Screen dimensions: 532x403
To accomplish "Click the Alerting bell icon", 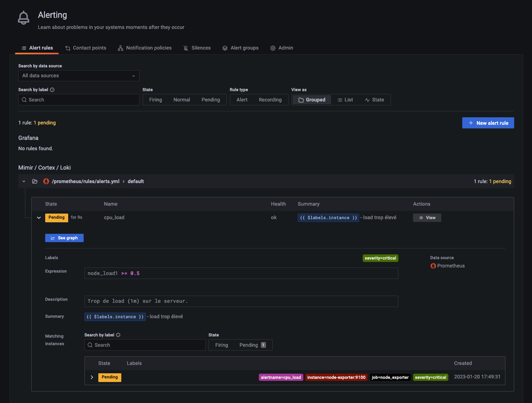I will pyautogui.click(x=24, y=18).
